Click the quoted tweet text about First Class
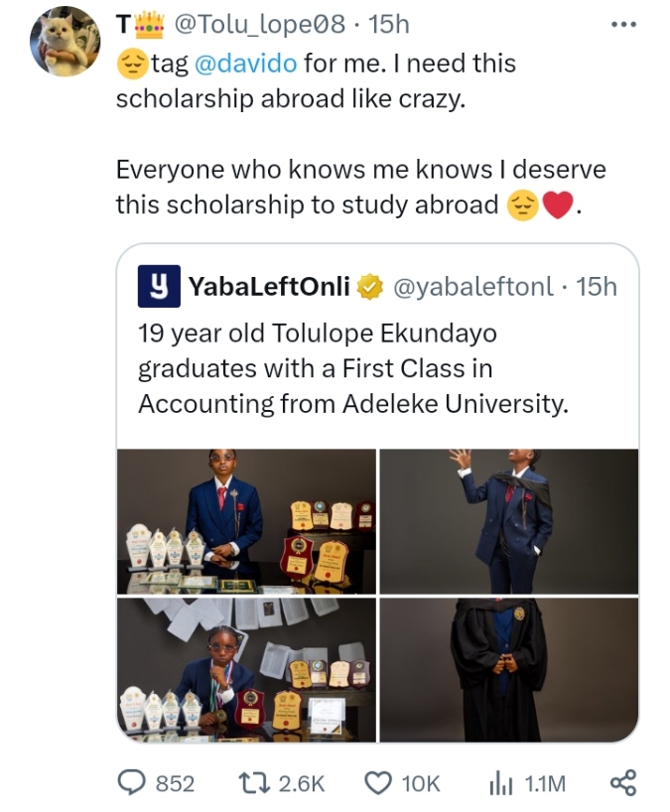 click(x=352, y=369)
